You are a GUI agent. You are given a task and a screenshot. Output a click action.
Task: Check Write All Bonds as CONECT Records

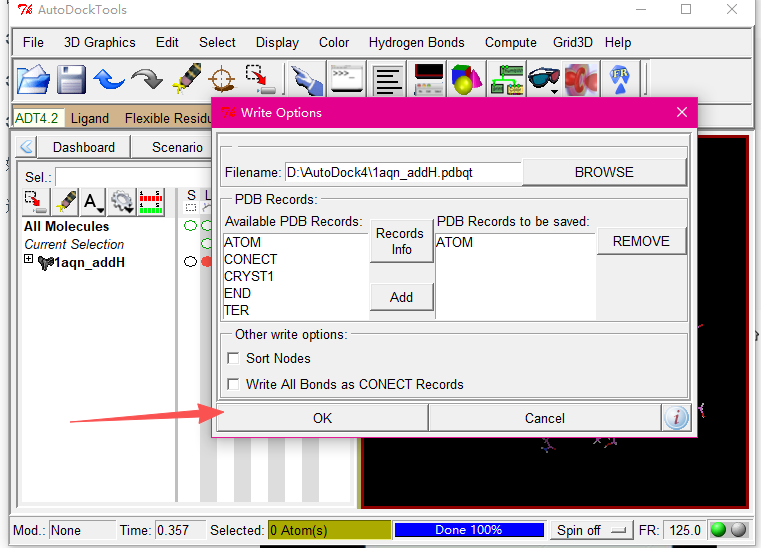coord(234,384)
